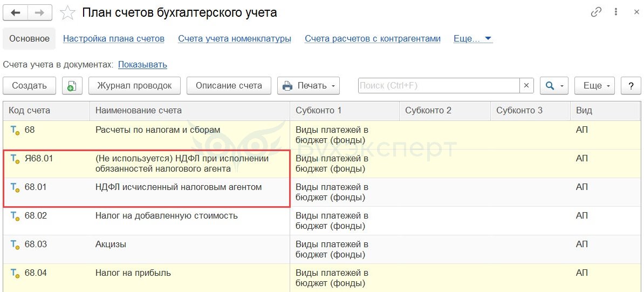Expand the Печать dropdown button

309,85
